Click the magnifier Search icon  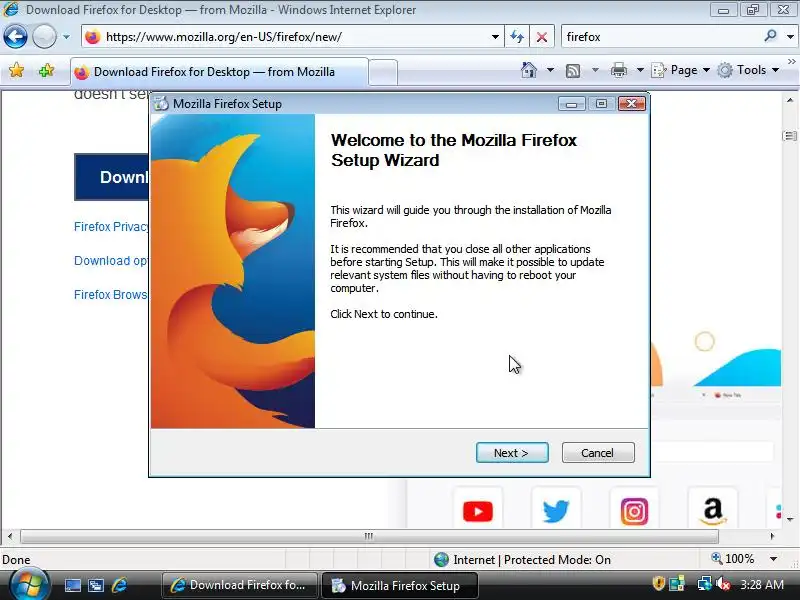(770, 36)
